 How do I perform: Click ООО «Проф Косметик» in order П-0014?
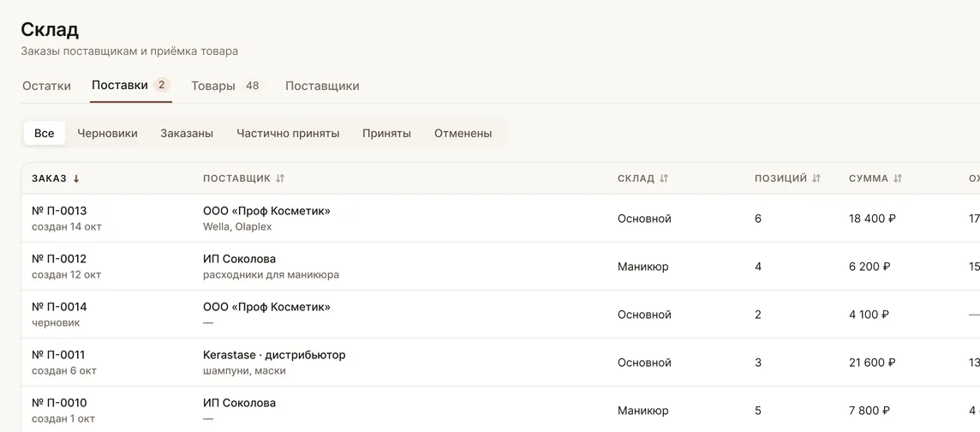click(x=267, y=307)
